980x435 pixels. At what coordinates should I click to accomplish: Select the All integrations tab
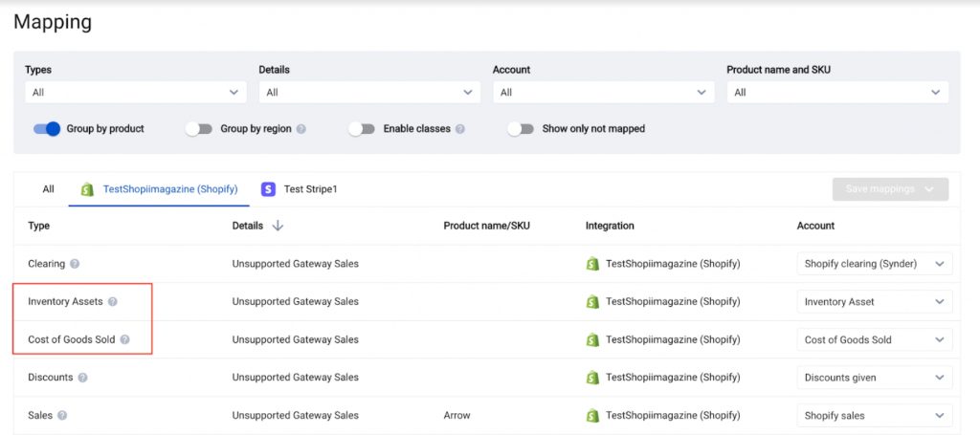48,189
